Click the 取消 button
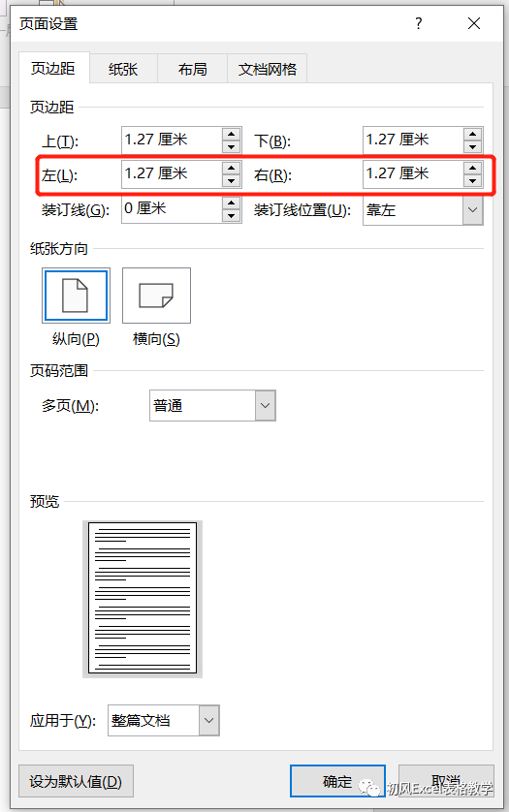The width and height of the screenshot is (509, 812). pos(446,781)
